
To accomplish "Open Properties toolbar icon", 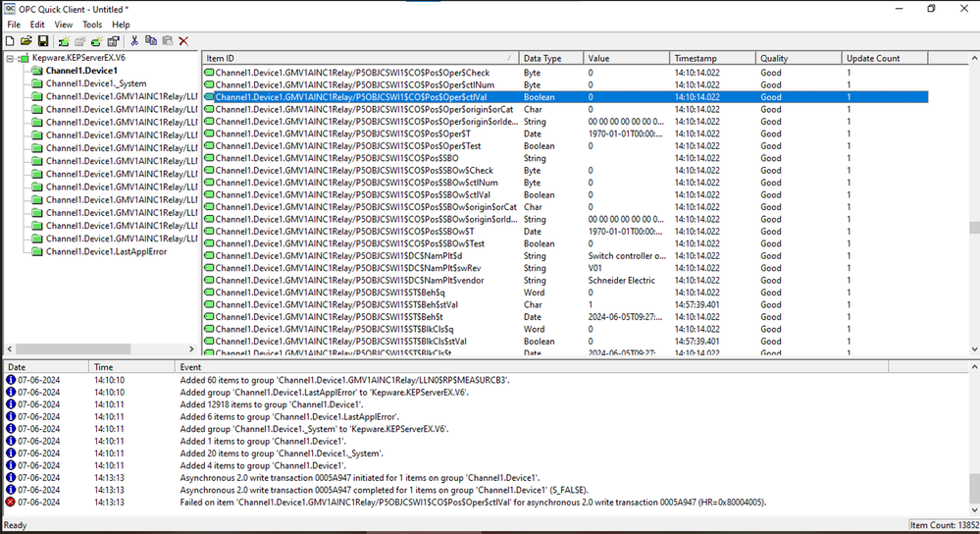I will (113, 41).
